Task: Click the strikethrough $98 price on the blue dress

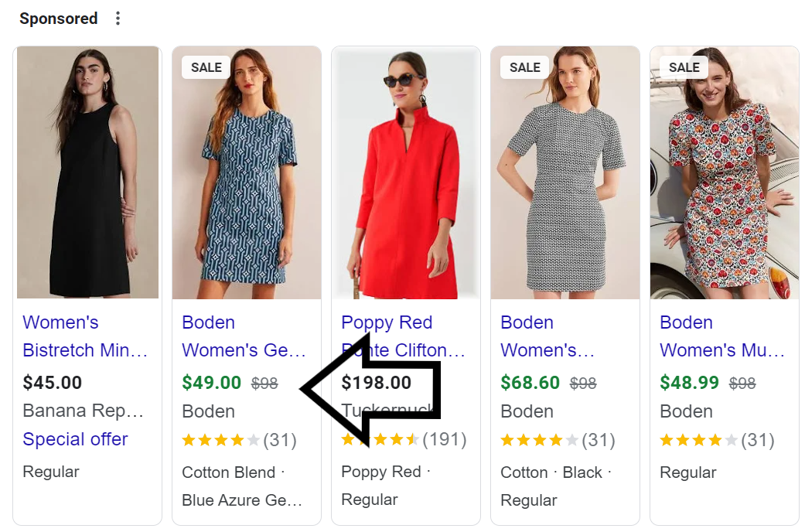Action: tap(263, 382)
